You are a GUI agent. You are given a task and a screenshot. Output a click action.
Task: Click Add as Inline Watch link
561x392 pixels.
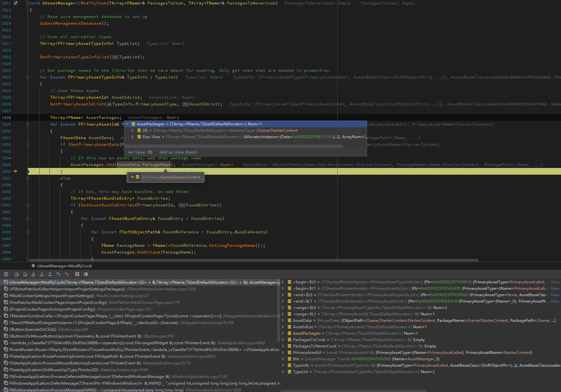178,152
